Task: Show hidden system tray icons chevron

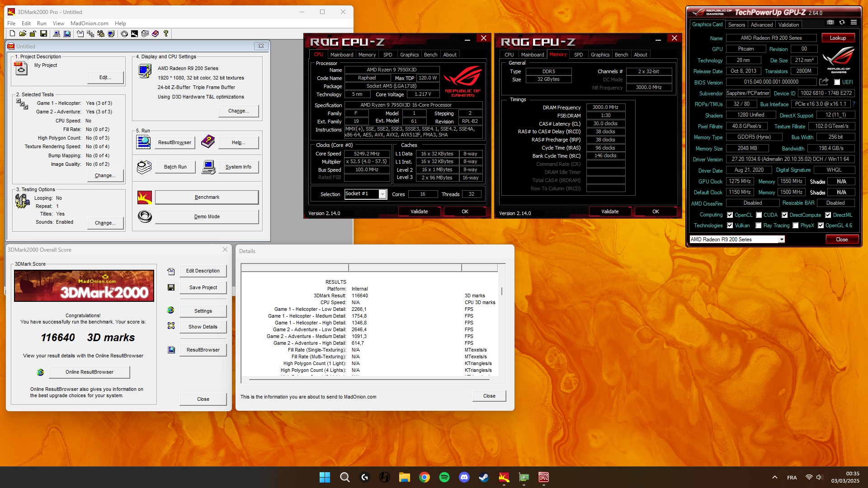Action: point(775,477)
